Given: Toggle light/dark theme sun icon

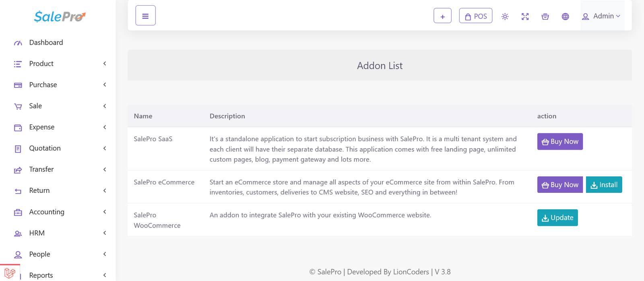Looking at the screenshot, I should 505,17.
